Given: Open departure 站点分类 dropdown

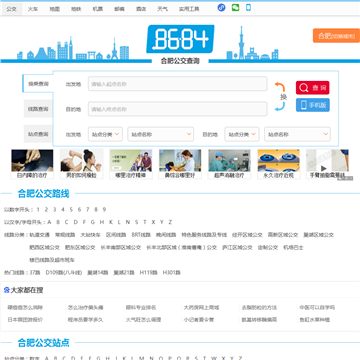Looking at the screenshot, I should (105, 134).
